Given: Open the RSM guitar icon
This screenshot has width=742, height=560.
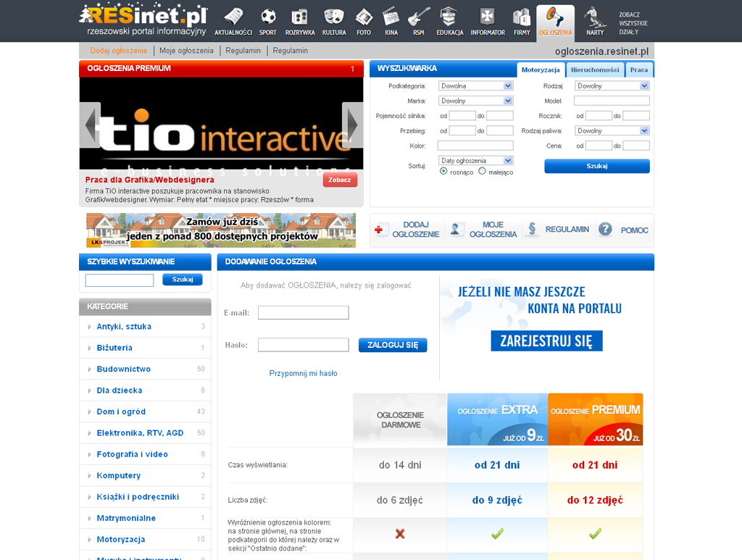Looking at the screenshot, I should [419, 17].
